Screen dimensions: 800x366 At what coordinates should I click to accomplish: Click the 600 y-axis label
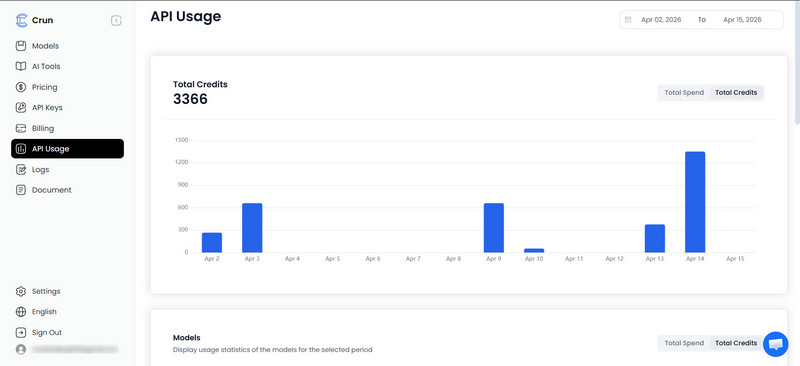[x=183, y=207]
